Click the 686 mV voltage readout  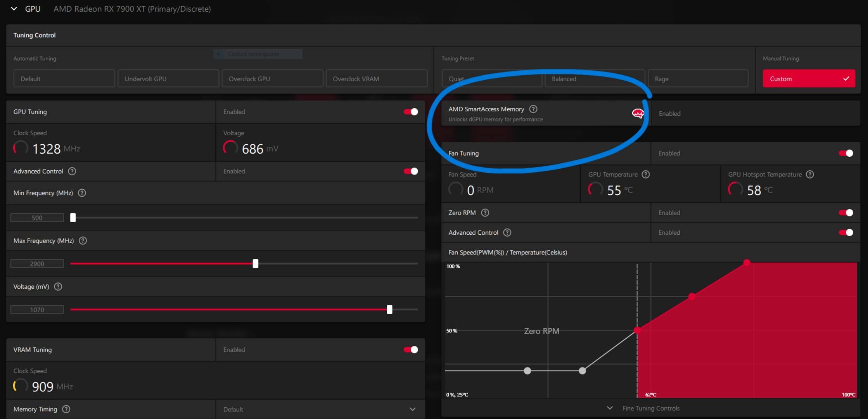260,149
